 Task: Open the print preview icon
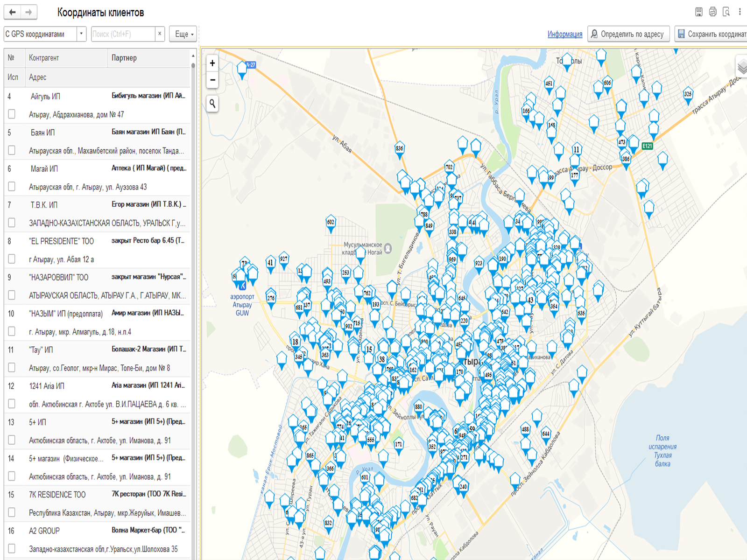click(726, 12)
